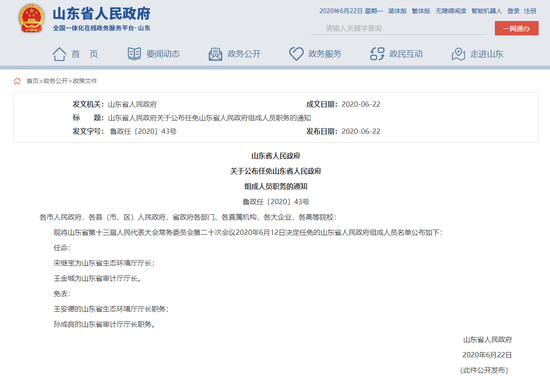Click the document title in the 标题 row
The image size is (550, 380).
[209, 118]
